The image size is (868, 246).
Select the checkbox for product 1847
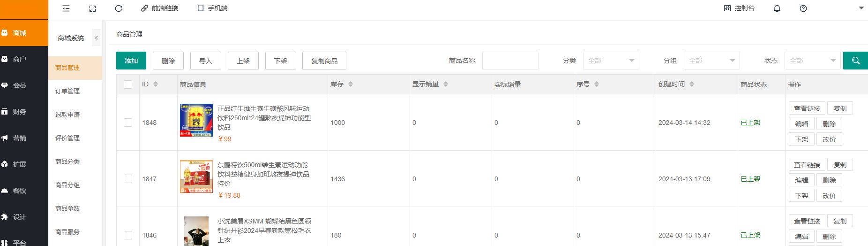click(128, 179)
